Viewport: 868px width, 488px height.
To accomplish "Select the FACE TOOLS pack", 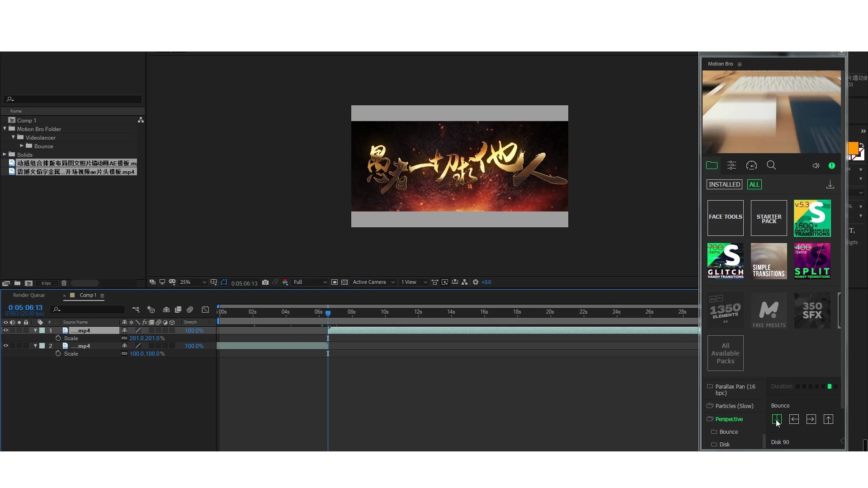I will tap(725, 218).
